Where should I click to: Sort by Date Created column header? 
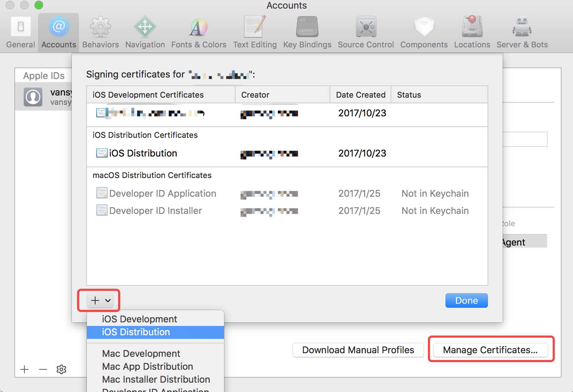(360, 95)
